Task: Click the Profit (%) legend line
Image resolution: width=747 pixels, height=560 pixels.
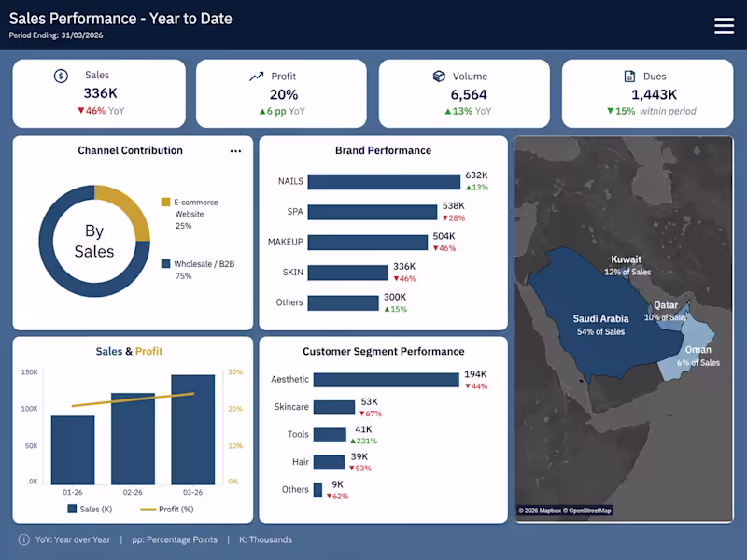Action: coord(148,510)
